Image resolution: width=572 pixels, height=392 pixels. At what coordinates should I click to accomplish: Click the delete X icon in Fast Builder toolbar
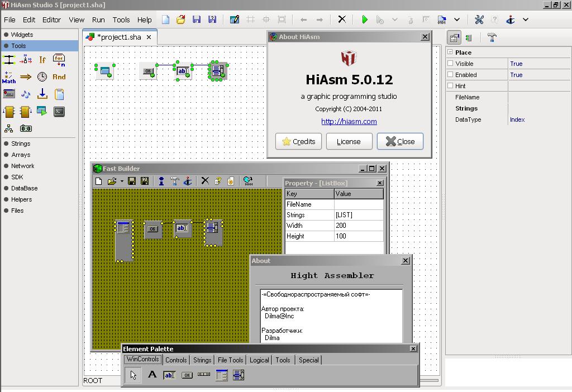click(x=204, y=181)
